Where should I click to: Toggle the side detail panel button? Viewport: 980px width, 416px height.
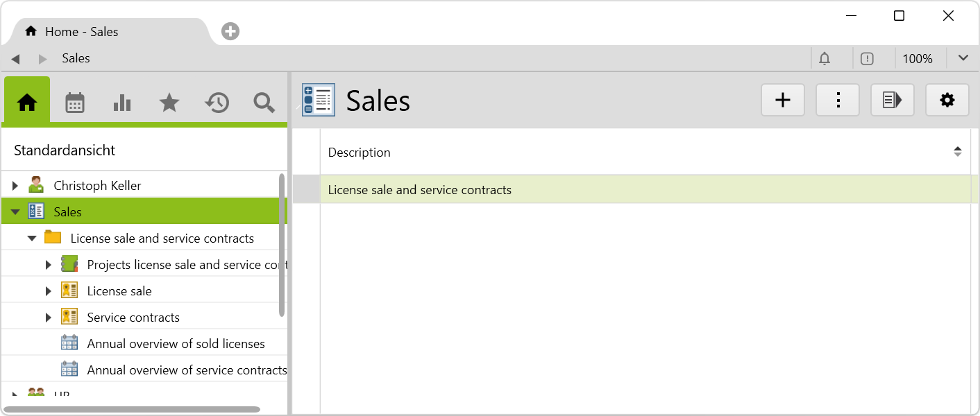tap(893, 101)
